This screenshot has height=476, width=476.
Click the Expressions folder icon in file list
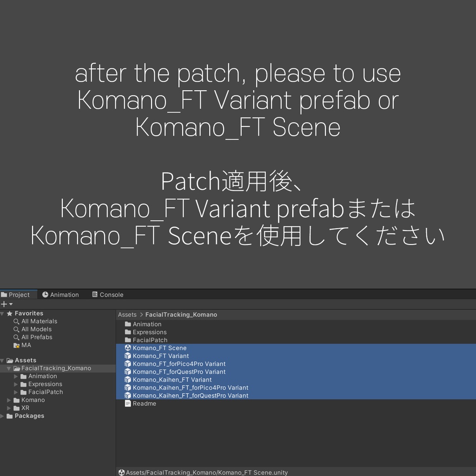pos(128,332)
